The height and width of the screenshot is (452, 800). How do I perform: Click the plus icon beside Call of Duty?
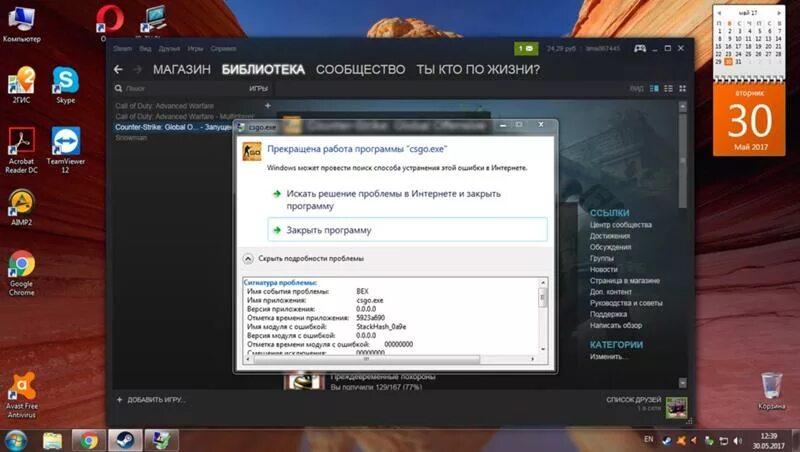268,106
